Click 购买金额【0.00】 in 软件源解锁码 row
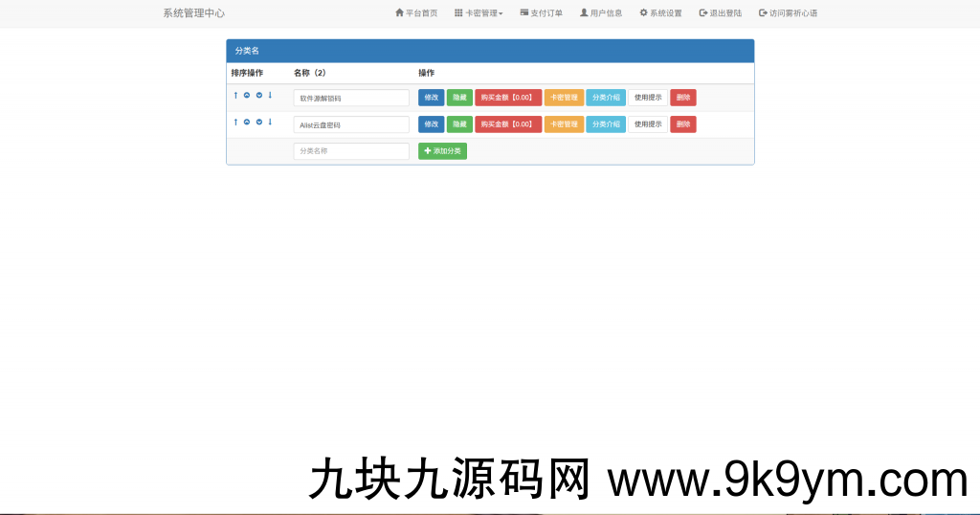 508,98
